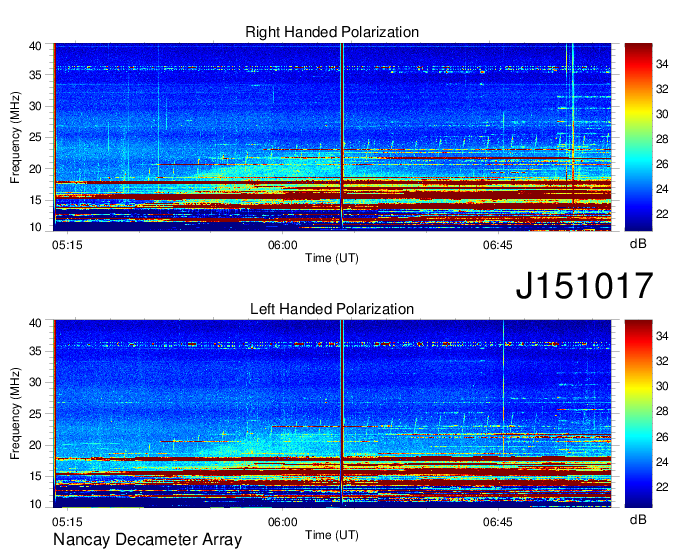Click the '15' frequency tick of bottom plot
Viewport: 680px width, 552px height.
[36, 476]
